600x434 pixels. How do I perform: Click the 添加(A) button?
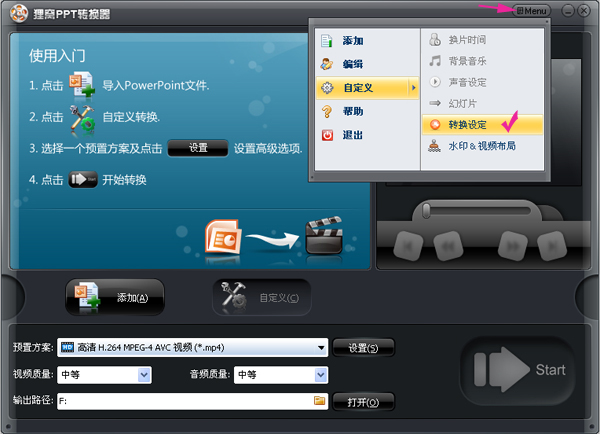tap(115, 297)
